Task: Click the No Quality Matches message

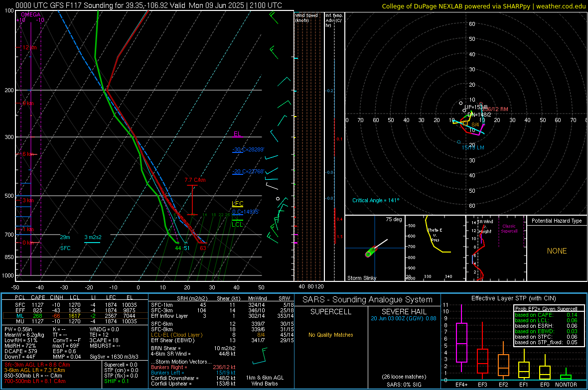Action: (331, 335)
